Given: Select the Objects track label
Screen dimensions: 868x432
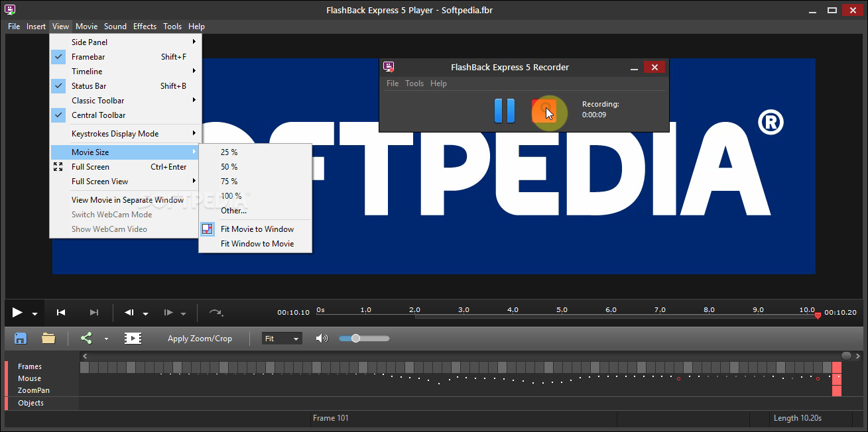Looking at the screenshot, I should [31, 403].
